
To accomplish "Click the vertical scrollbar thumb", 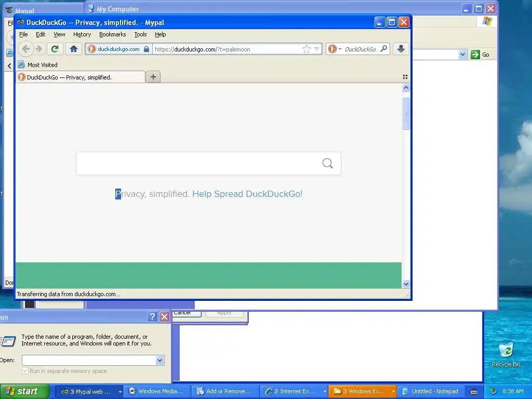I will click(x=406, y=113).
